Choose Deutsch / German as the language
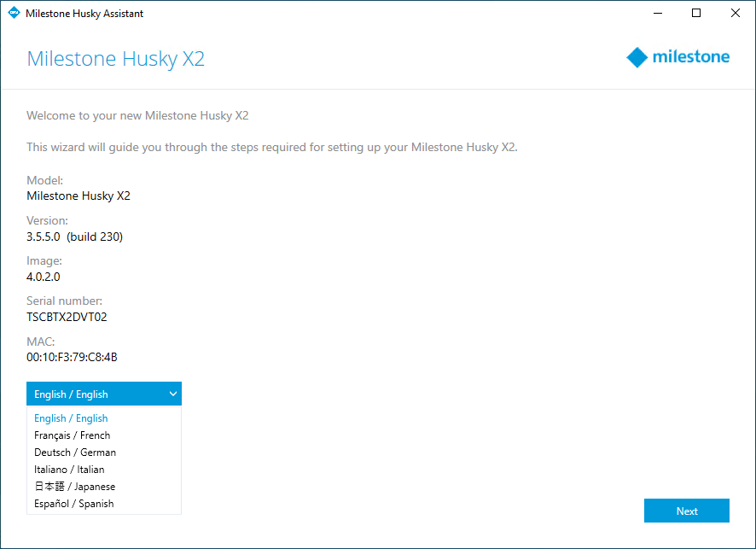 (74, 452)
